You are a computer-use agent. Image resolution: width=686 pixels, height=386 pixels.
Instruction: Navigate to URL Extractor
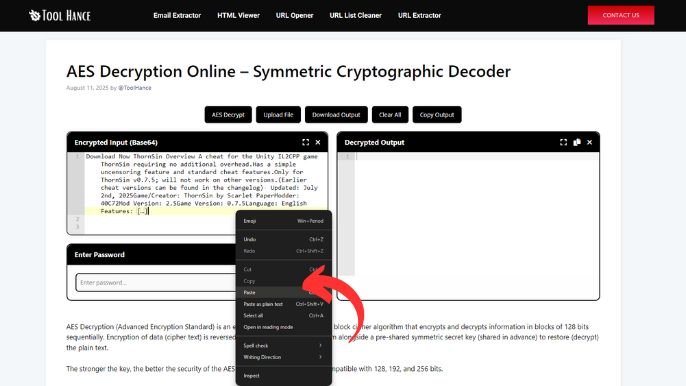(419, 15)
